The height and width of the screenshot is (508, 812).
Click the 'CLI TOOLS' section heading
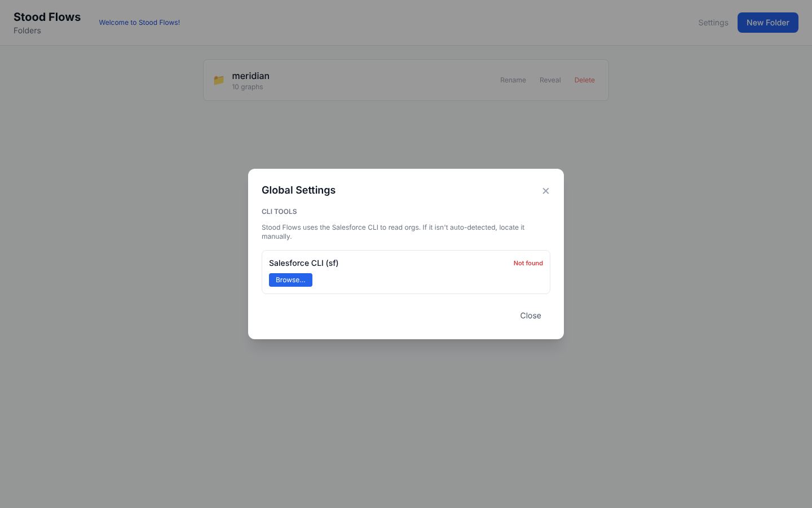(x=279, y=212)
